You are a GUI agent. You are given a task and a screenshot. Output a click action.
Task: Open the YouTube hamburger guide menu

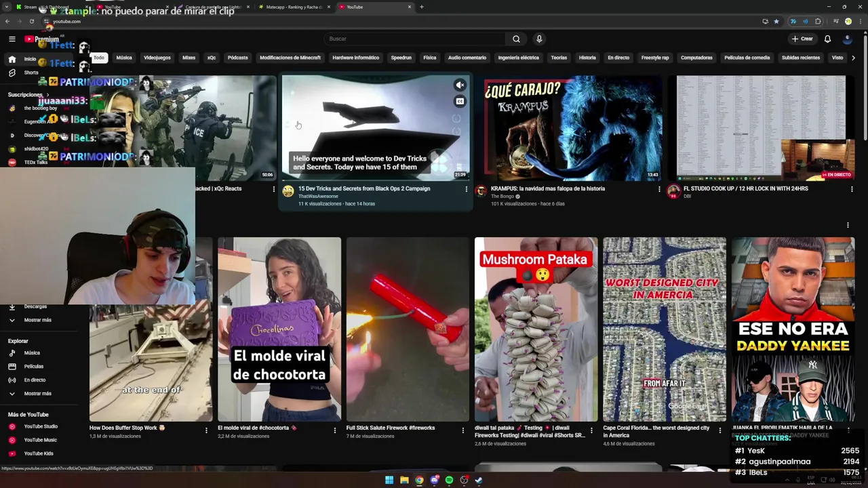coord(12,39)
